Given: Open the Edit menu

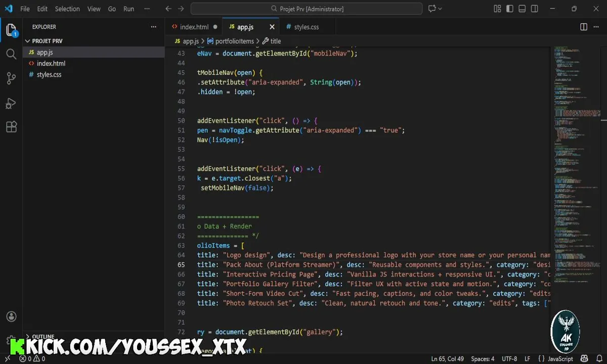Looking at the screenshot, I should tap(42, 9).
